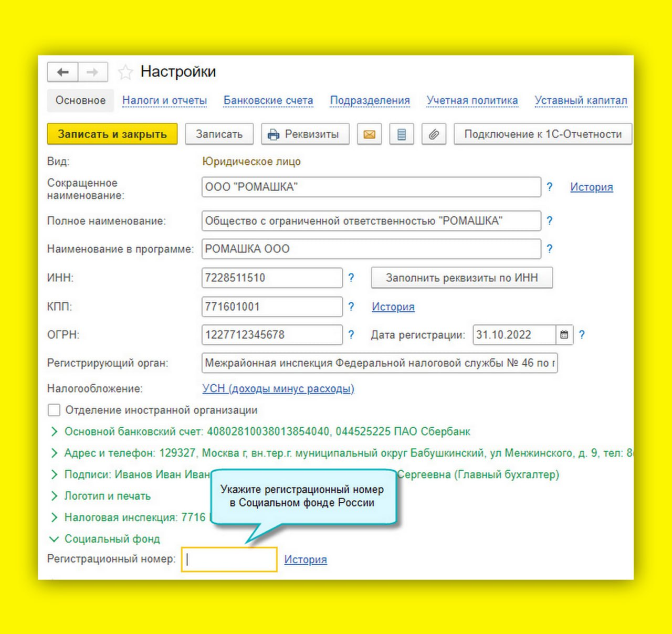Open УСН (доходы минус расходы) link

pyautogui.click(x=278, y=388)
